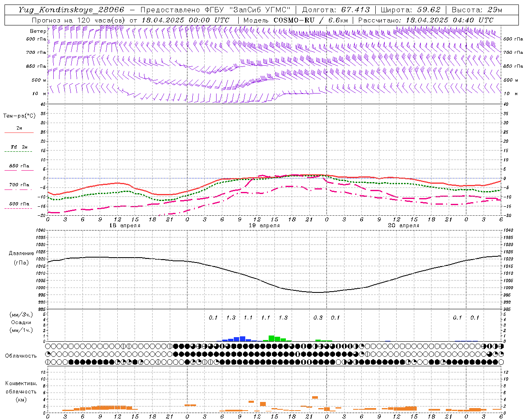Click the 0.3 precipitation amount value
The height and width of the screenshot is (420, 525).
(x=318, y=317)
